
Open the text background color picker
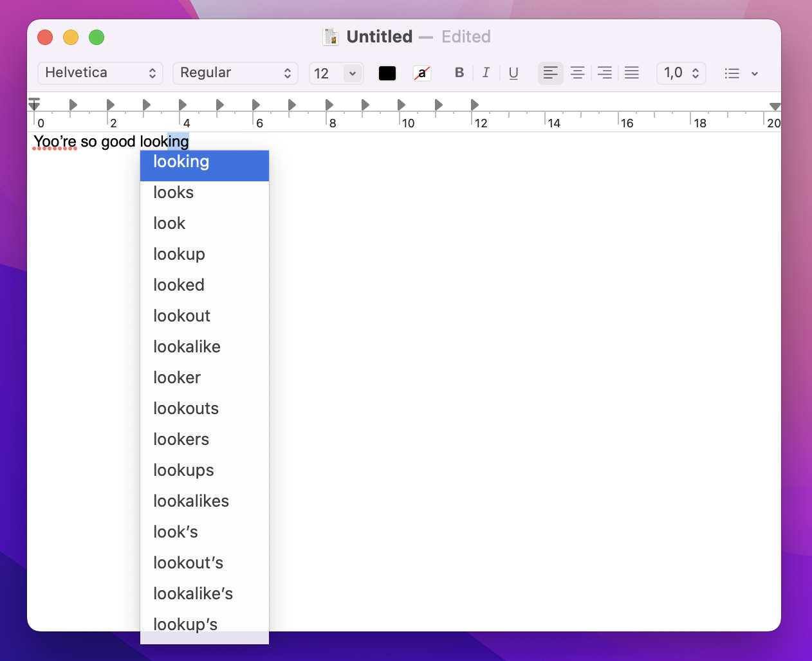(x=422, y=73)
